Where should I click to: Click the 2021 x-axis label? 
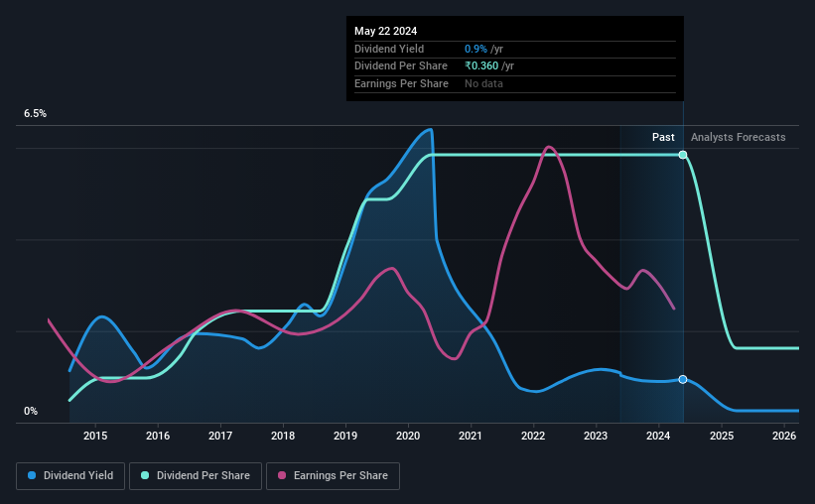tap(471, 436)
